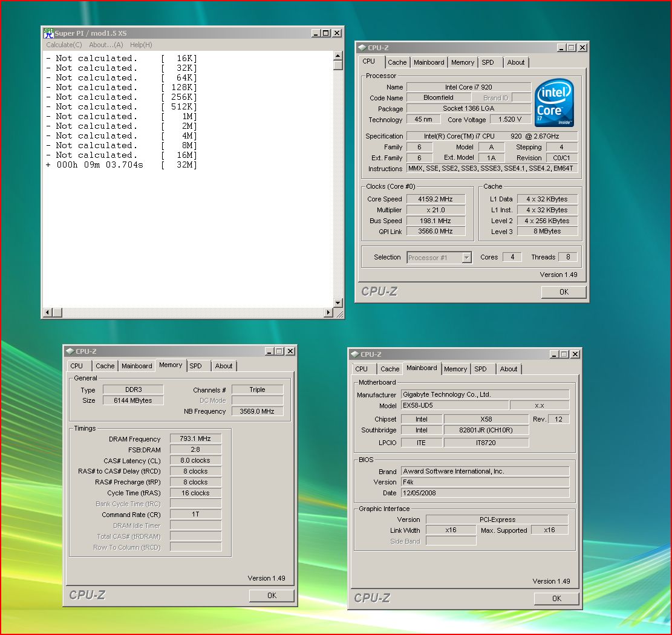Screen dimensions: 672x635
Task: Click OK in the CPU-Z Mainboard window
Action: pos(556,599)
